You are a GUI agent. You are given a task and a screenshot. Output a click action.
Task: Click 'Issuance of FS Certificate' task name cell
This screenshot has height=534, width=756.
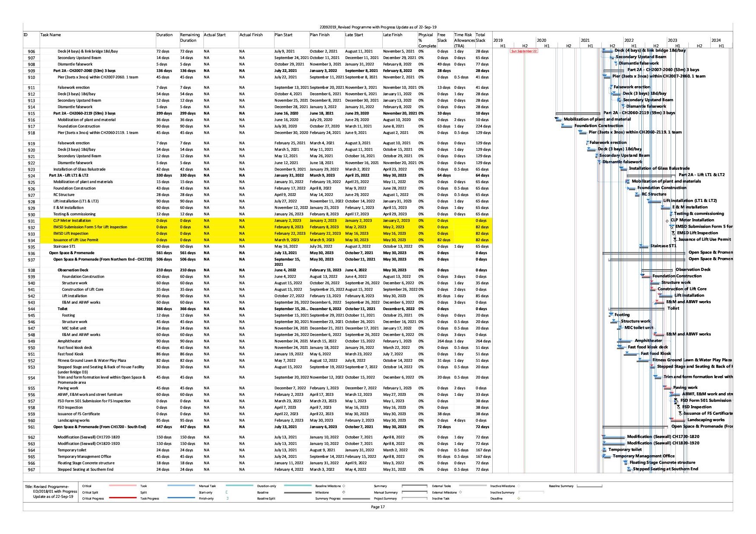click(x=79, y=414)
